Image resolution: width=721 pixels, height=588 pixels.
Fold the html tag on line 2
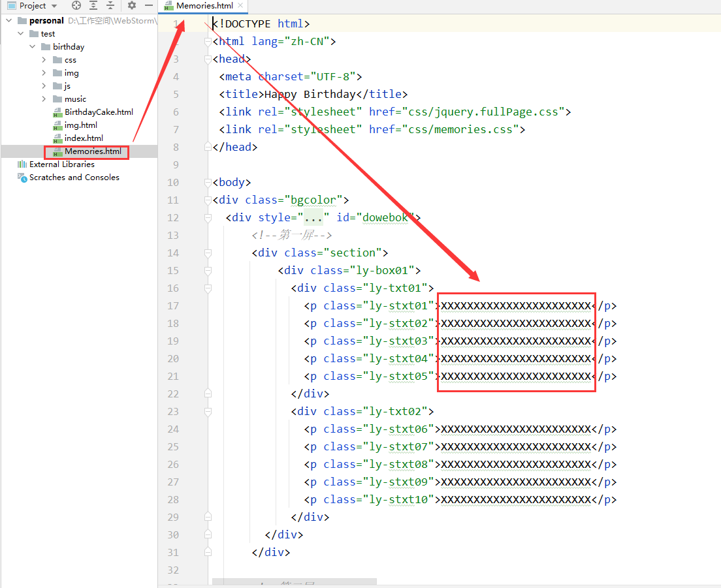pyautogui.click(x=208, y=41)
